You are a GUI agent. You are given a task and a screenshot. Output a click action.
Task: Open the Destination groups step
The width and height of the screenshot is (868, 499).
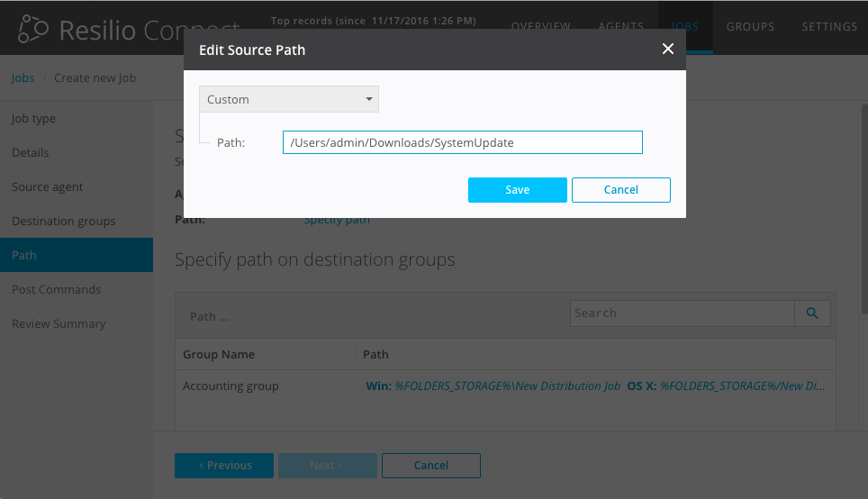pos(63,222)
